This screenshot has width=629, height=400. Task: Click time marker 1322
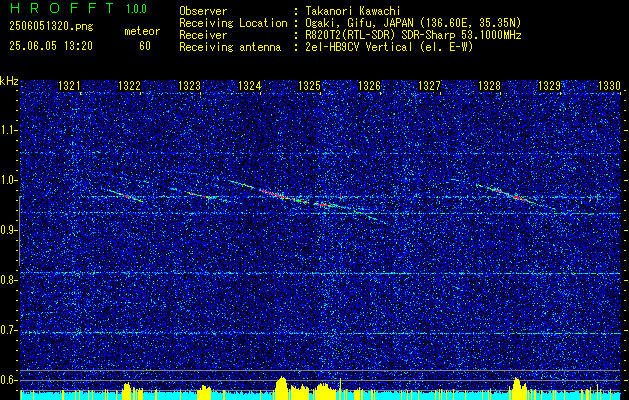[130, 86]
